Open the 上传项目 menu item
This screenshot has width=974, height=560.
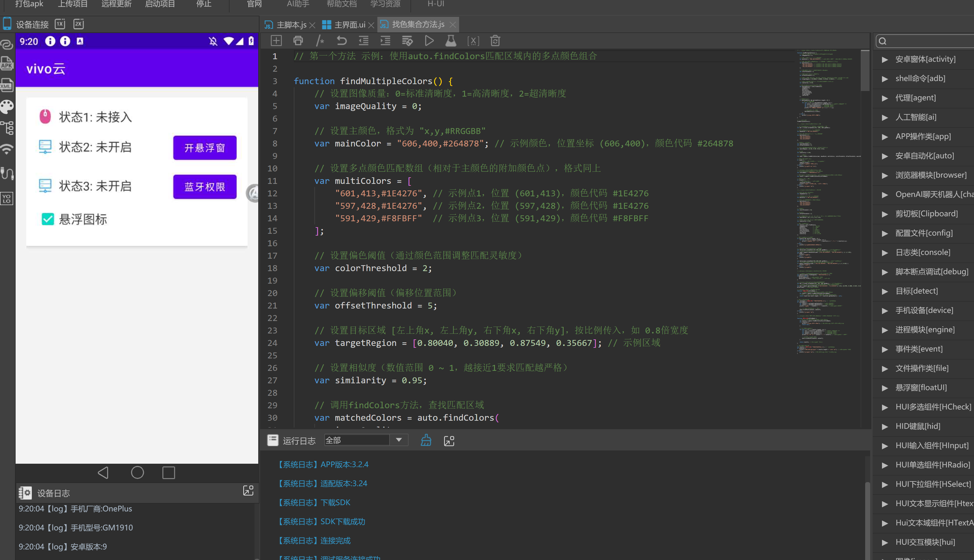click(73, 4)
